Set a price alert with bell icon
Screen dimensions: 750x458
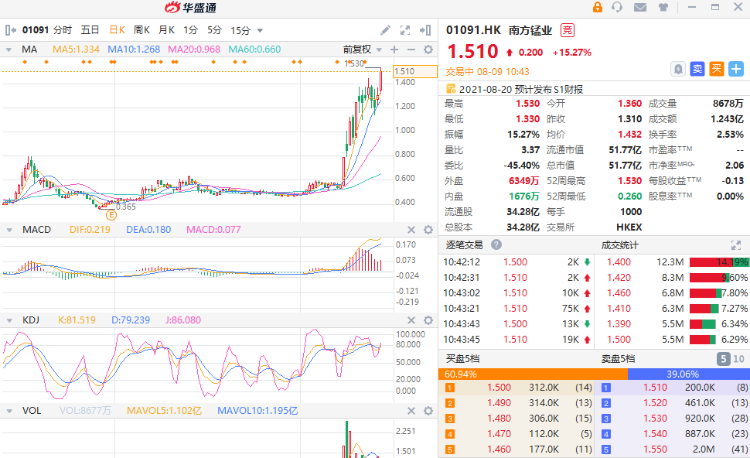click(678, 69)
